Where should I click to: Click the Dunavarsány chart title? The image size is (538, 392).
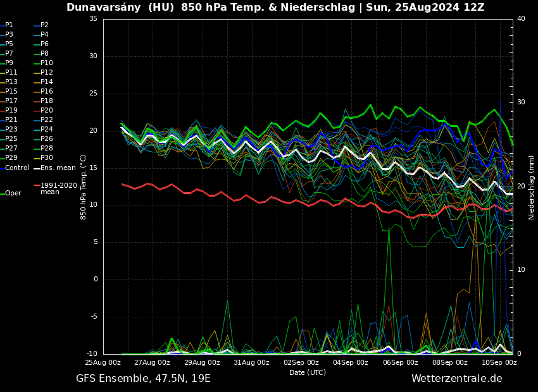275,8
